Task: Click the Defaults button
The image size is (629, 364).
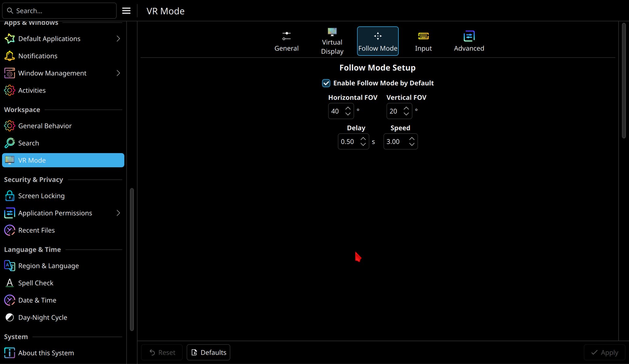Action: click(209, 352)
